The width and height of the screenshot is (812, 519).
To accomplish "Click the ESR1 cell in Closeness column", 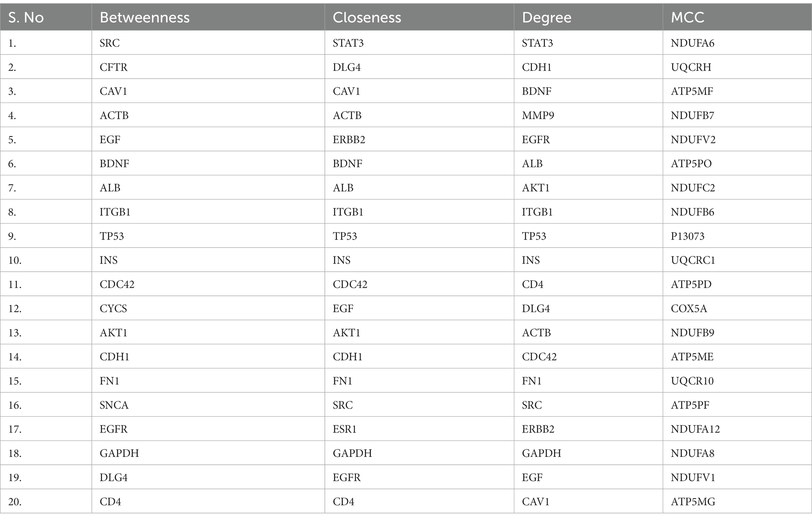I will tap(420, 429).
